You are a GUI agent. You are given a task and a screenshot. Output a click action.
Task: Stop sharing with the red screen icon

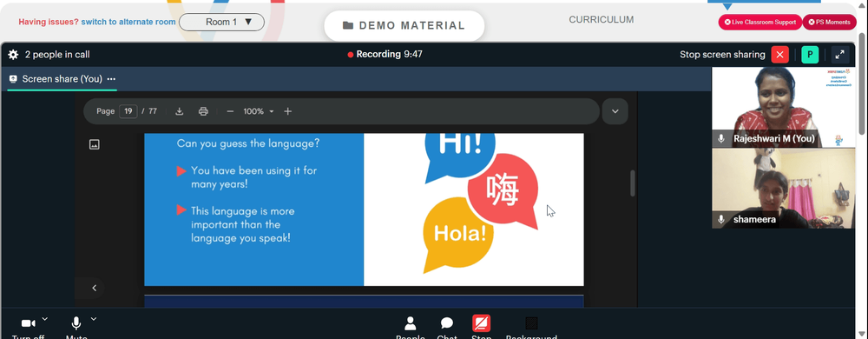click(481, 323)
